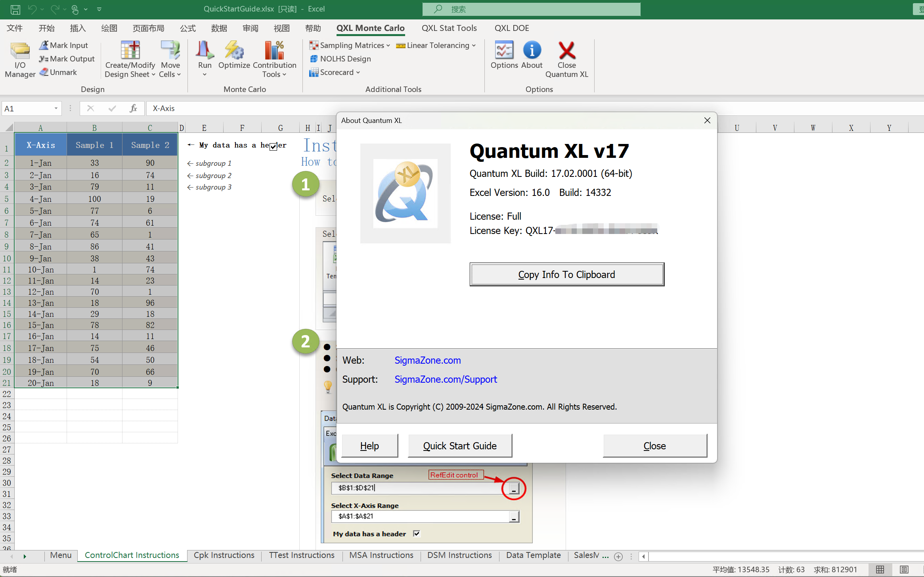Click the Help button in About dialog

[x=369, y=446]
